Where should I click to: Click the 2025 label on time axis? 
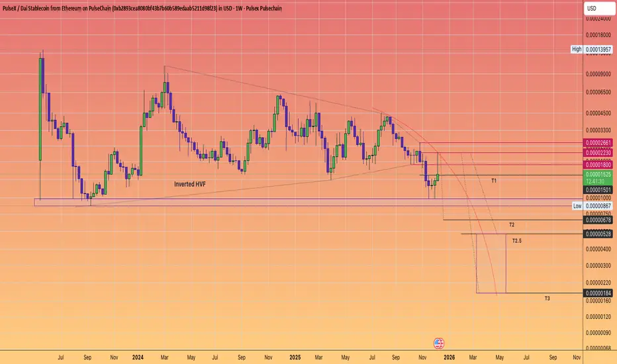click(295, 357)
